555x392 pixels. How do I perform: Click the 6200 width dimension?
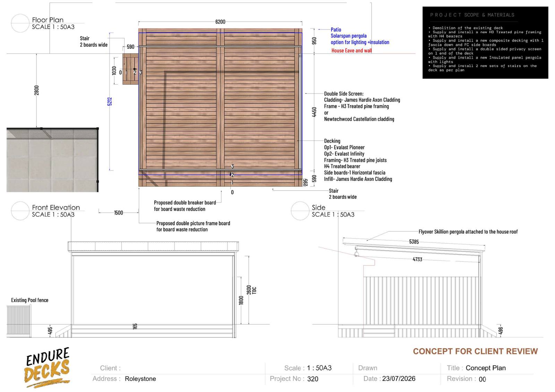click(x=220, y=22)
